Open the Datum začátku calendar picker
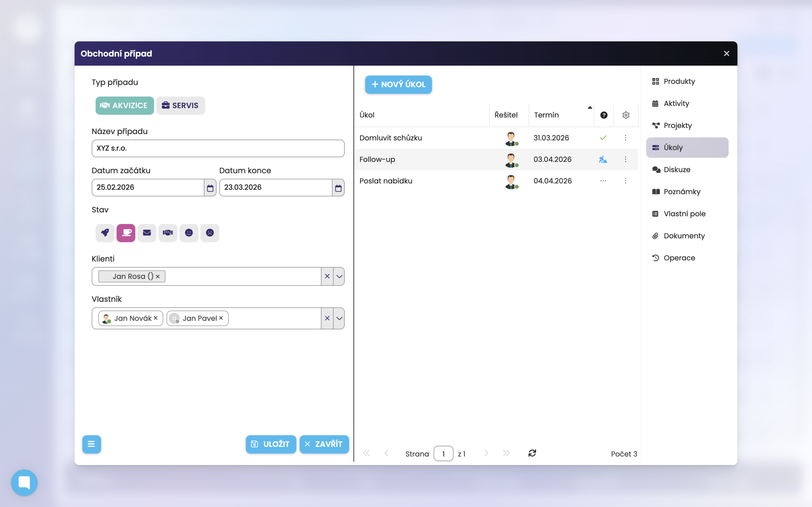Screen dimensions: 812x507 (x=210, y=188)
